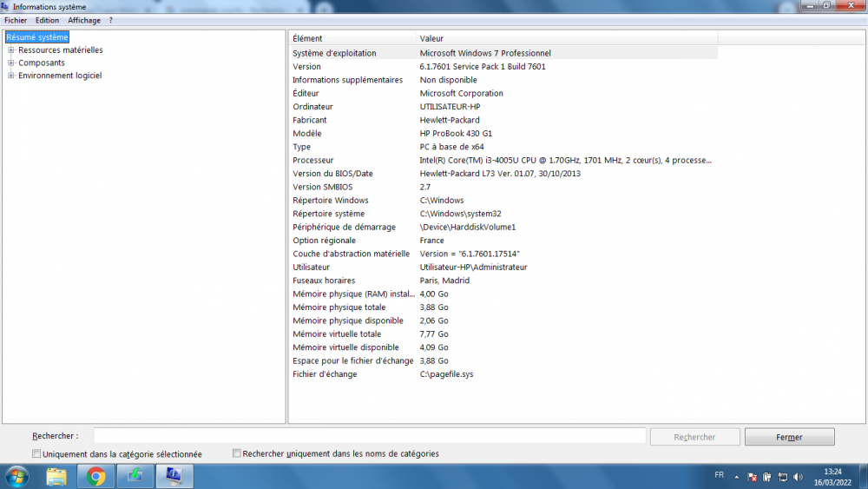
Task: Select the UTILISATEUR-HP value
Action: coord(450,106)
